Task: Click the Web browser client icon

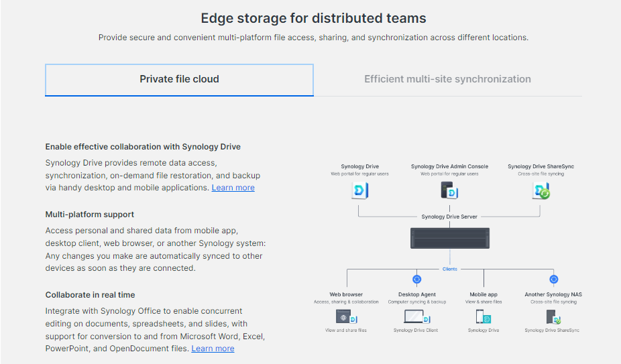Action: click(x=347, y=317)
